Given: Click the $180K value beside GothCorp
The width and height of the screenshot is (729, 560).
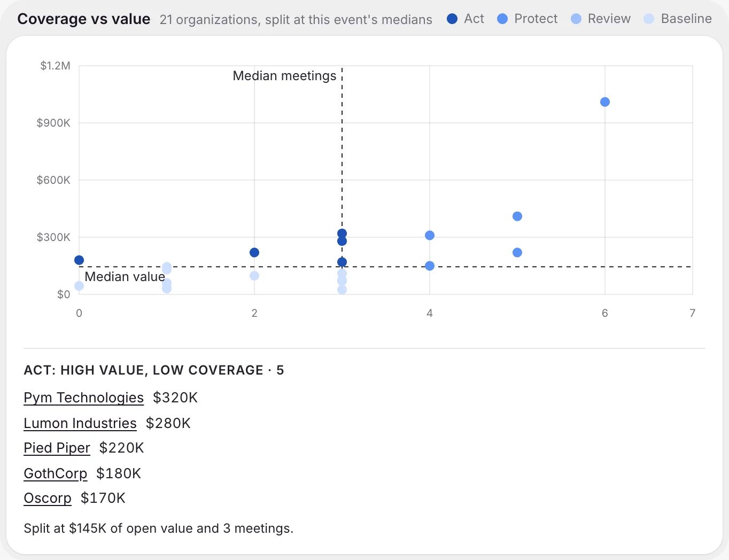Looking at the screenshot, I should pyautogui.click(x=119, y=473).
